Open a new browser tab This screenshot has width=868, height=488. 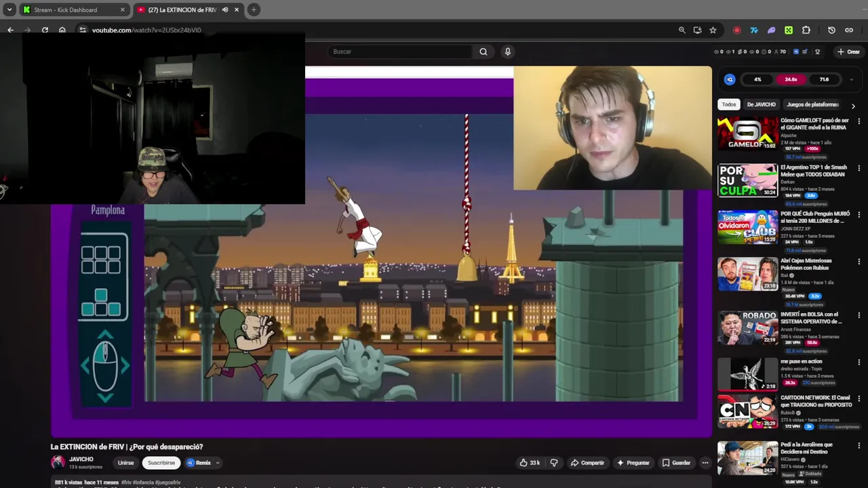254,9
